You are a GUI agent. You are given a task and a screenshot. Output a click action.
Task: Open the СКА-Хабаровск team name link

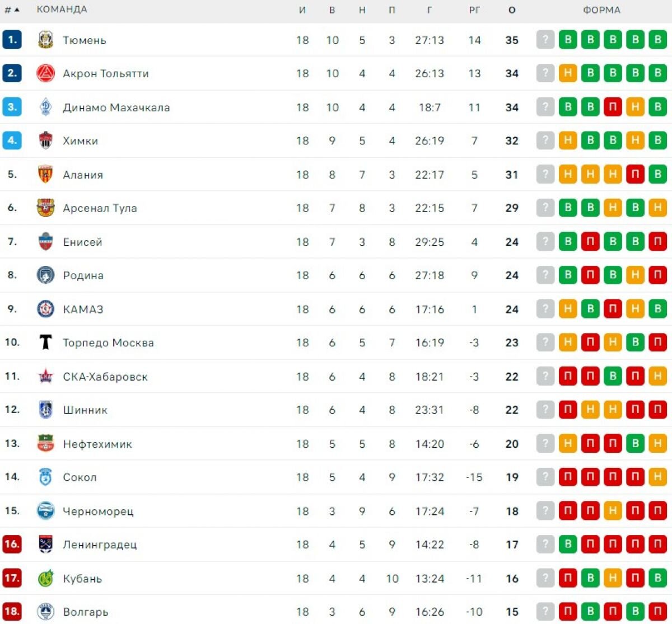coord(105,377)
